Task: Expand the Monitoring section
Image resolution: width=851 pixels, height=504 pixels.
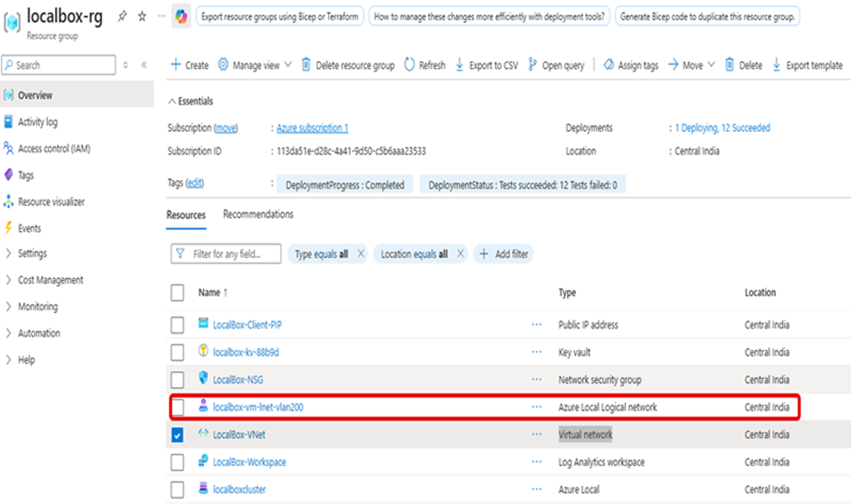Action: [8, 306]
